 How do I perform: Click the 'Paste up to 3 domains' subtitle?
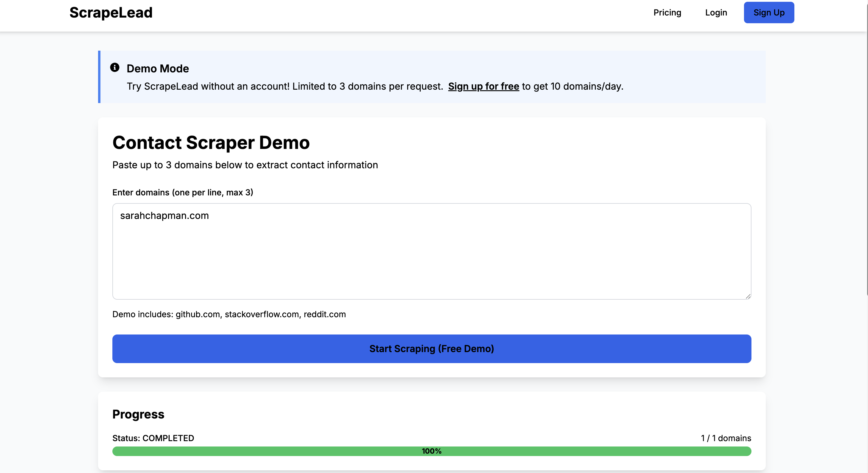(245, 165)
